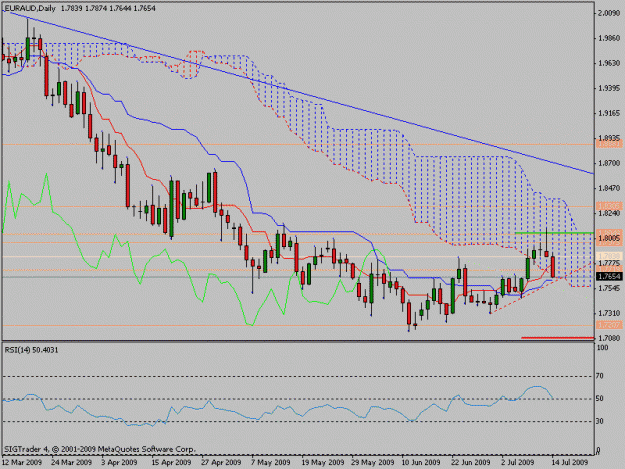Select the 1.7310 price scale value

609,313
